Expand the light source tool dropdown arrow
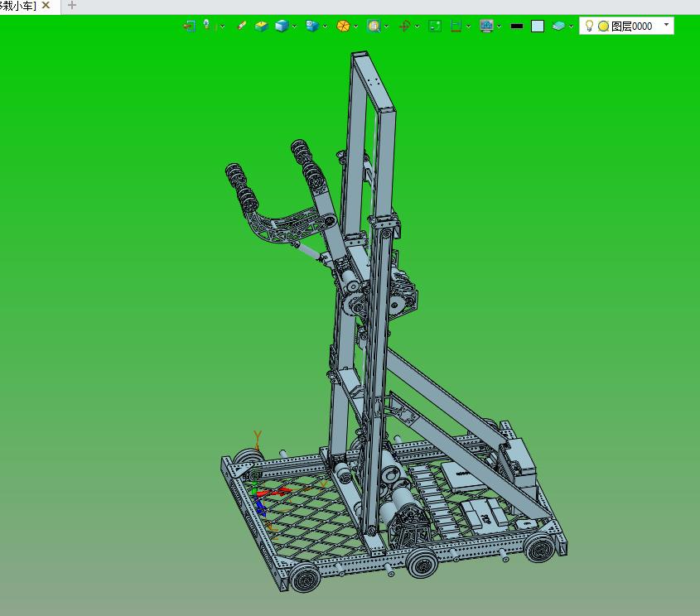This screenshot has height=616, width=700. click(222, 26)
